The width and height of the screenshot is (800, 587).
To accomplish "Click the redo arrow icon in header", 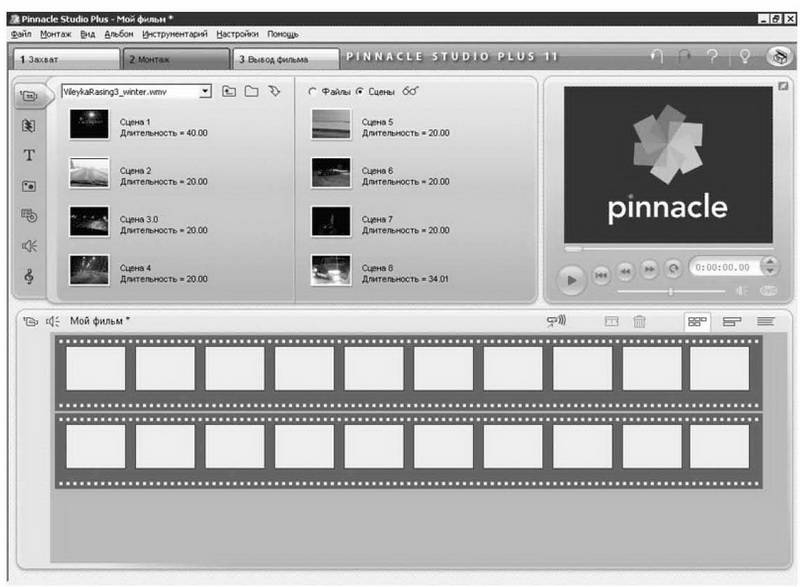I will point(684,56).
